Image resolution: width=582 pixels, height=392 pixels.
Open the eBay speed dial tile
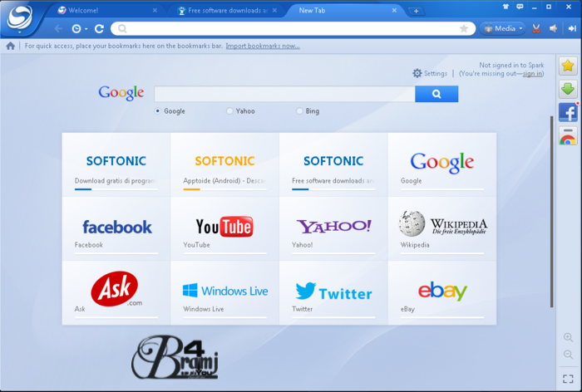pos(442,292)
